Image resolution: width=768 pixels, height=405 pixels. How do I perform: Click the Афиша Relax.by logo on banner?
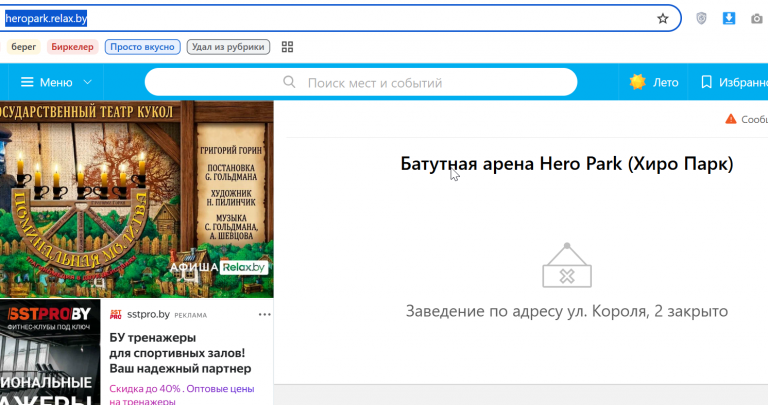tap(218, 267)
